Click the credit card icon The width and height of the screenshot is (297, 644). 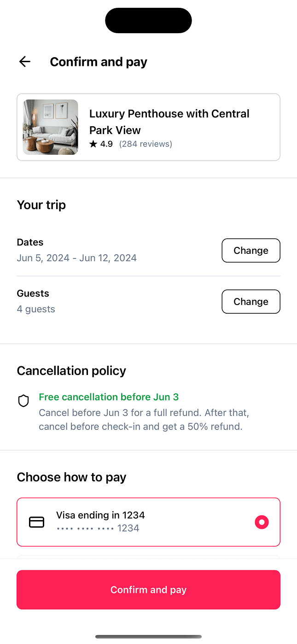[x=37, y=522]
